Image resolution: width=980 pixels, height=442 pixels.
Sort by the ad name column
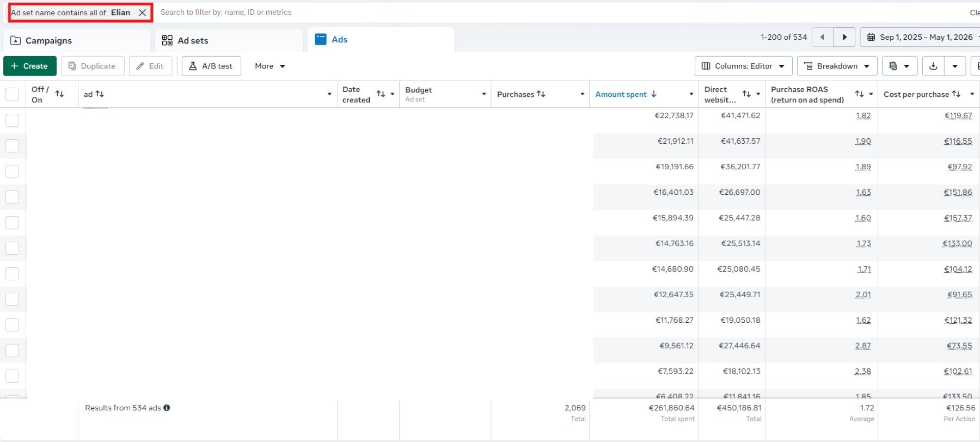coord(100,94)
